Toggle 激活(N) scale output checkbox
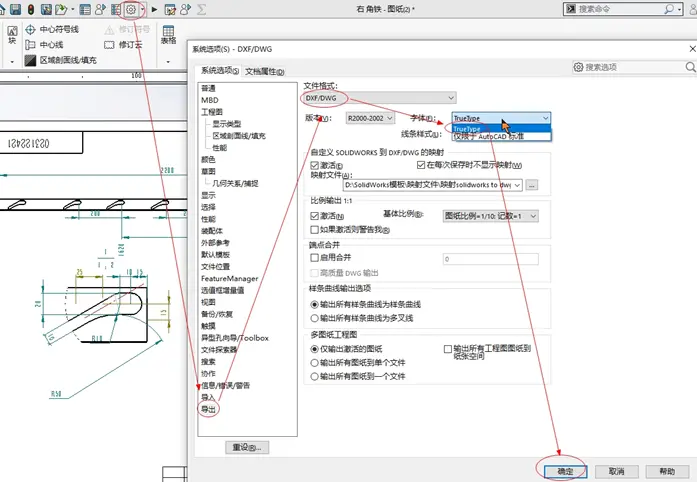The image size is (697, 482). coord(315,216)
